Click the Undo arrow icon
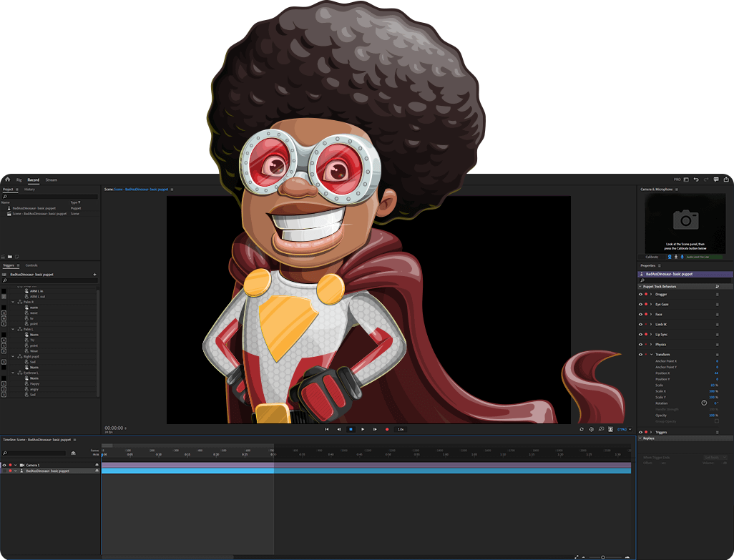This screenshot has width=734, height=560. [695, 180]
